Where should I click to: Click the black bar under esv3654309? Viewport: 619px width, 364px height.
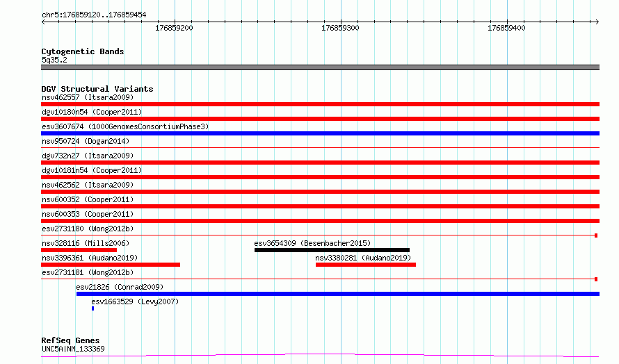pos(332,250)
